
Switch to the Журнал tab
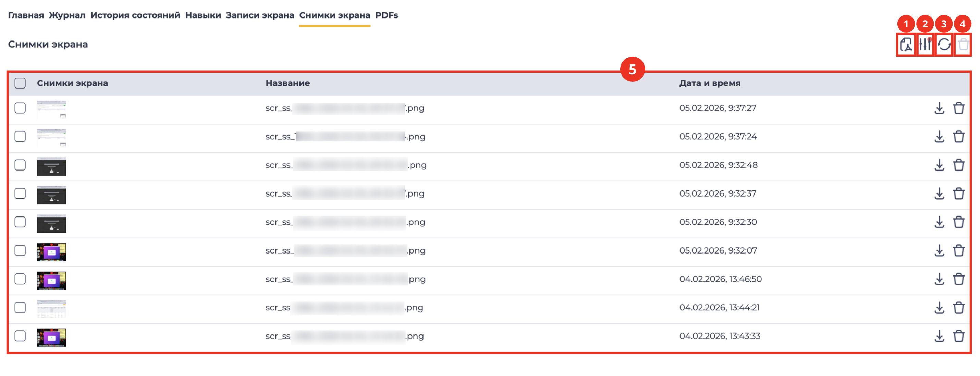coord(67,15)
